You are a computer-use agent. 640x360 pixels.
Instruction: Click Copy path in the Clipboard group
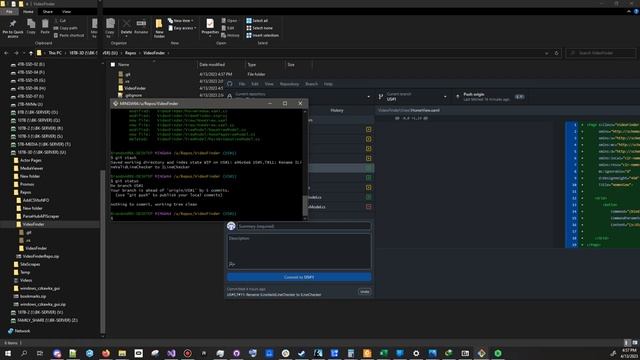(x=65, y=28)
